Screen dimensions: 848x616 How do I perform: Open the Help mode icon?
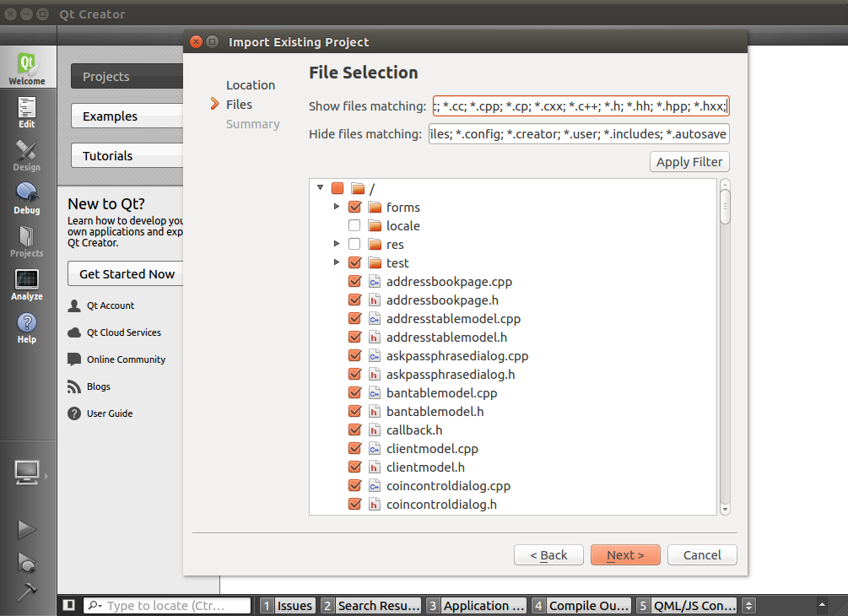point(27,327)
